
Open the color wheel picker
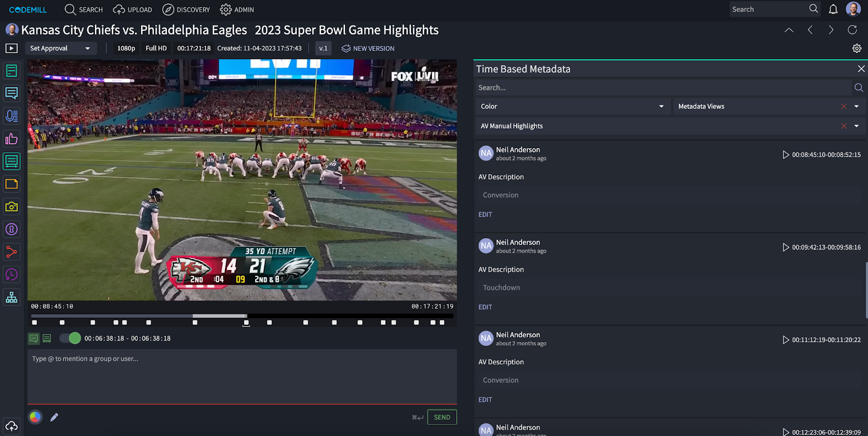tap(35, 417)
